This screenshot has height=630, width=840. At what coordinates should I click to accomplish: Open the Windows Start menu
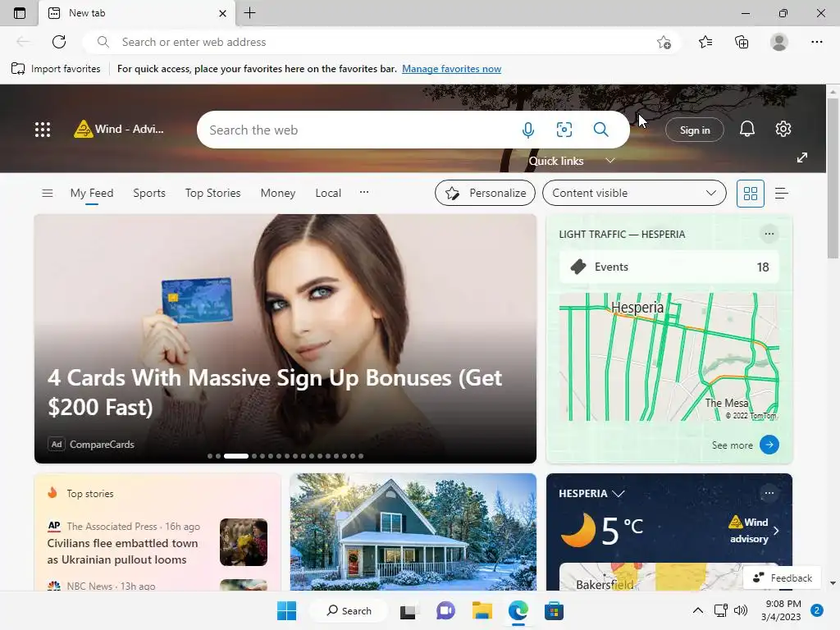(286, 610)
